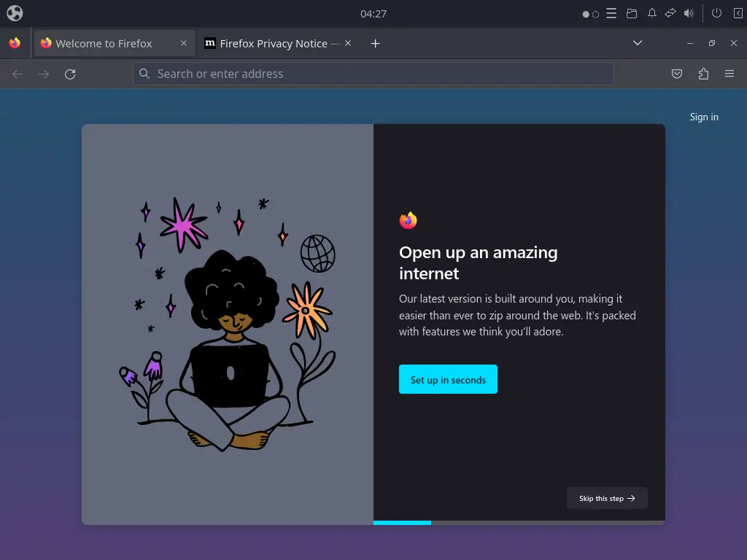Restore down the Firefox window
This screenshot has height=560, width=747.
tap(712, 43)
